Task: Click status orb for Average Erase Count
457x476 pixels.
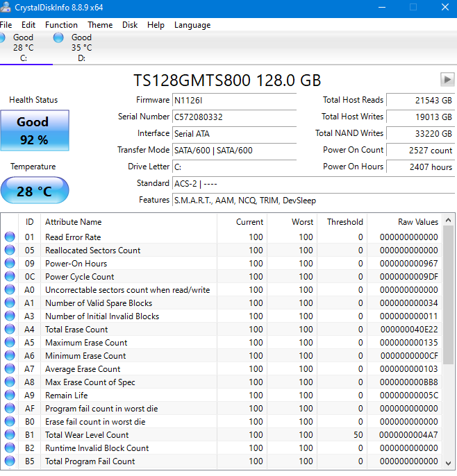Action: (10, 369)
